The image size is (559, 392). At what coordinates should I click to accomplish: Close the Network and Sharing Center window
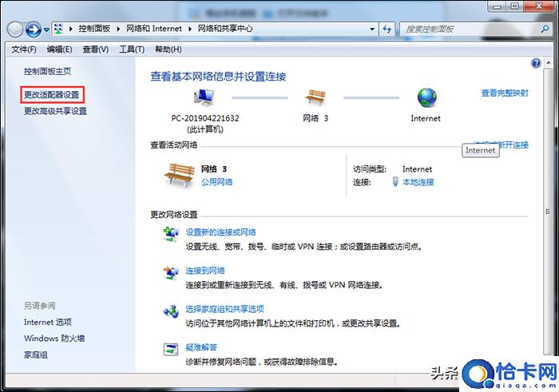[x=539, y=6]
